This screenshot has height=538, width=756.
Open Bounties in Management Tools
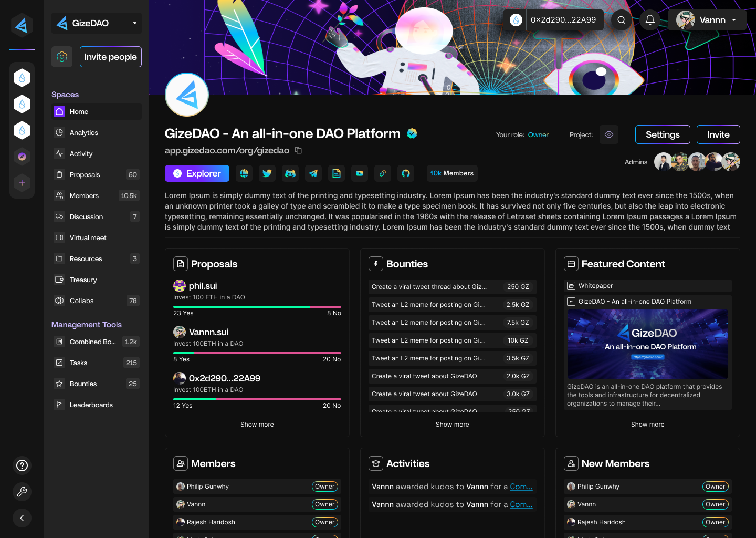click(x=97, y=384)
